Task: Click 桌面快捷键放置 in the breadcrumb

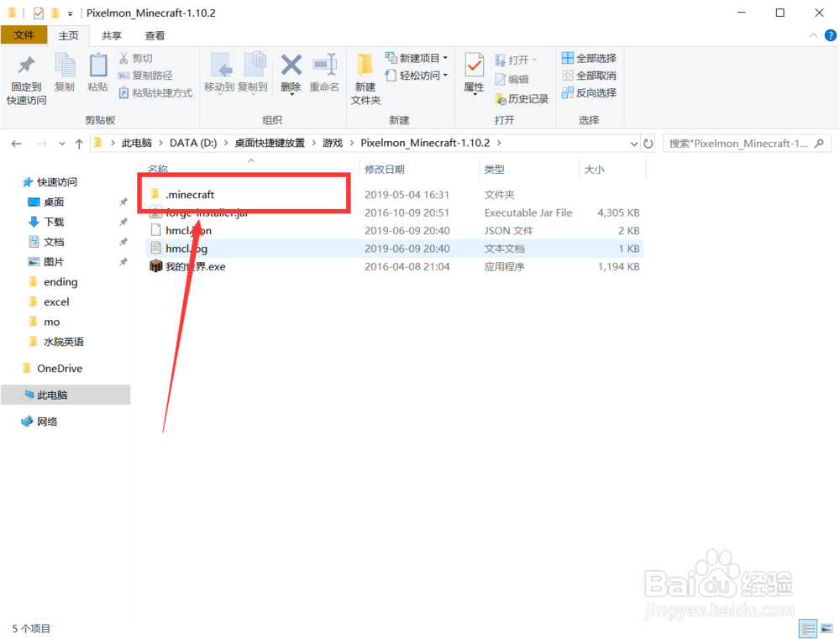Action: 270,143
